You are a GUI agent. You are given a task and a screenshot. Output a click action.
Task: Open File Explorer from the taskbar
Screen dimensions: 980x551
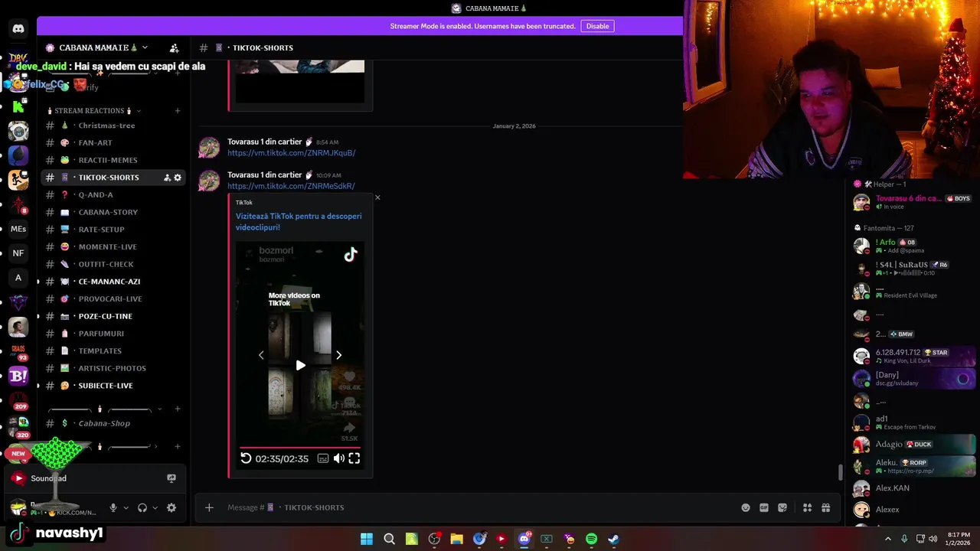coord(456,539)
